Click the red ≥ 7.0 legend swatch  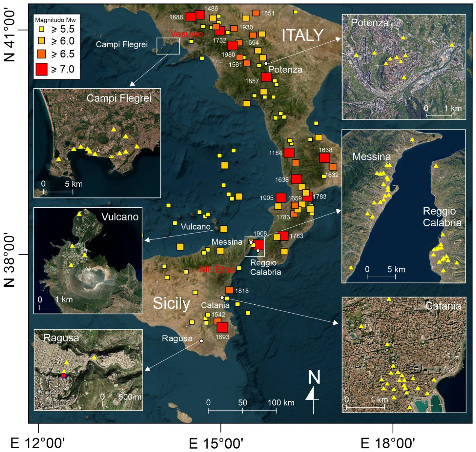coord(41,69)
